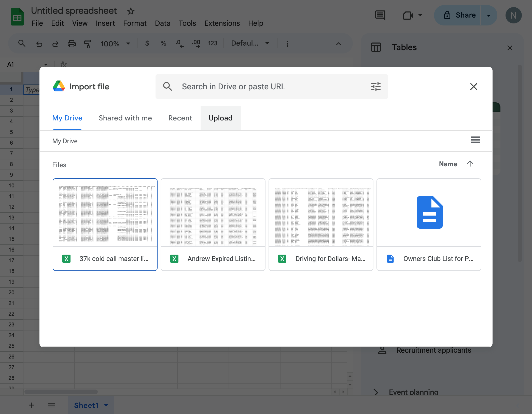This screenshot has height=414, width=532.
Task: Open the comment history icon
Action: click(x=380, y=15)
